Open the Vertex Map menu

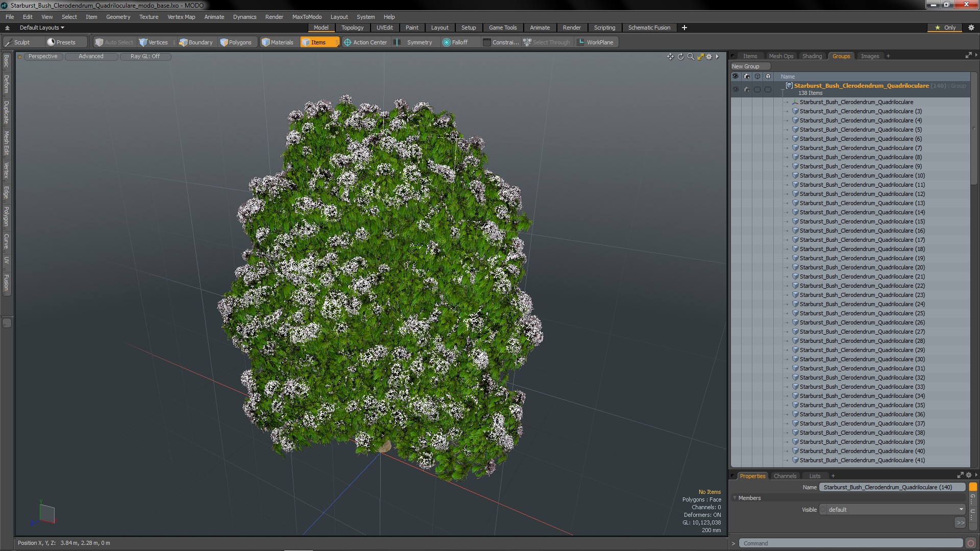click(x=181, y=17)
